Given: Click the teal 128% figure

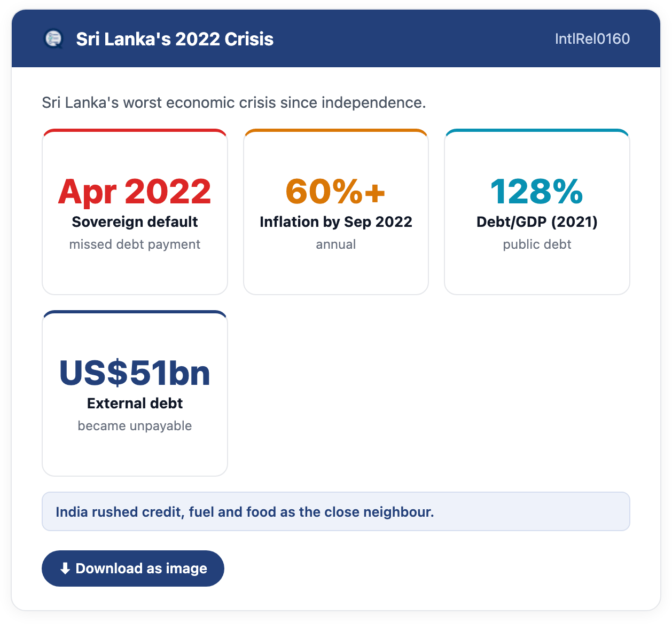Looking at the screenshot, I should click(x=537, y=192).
